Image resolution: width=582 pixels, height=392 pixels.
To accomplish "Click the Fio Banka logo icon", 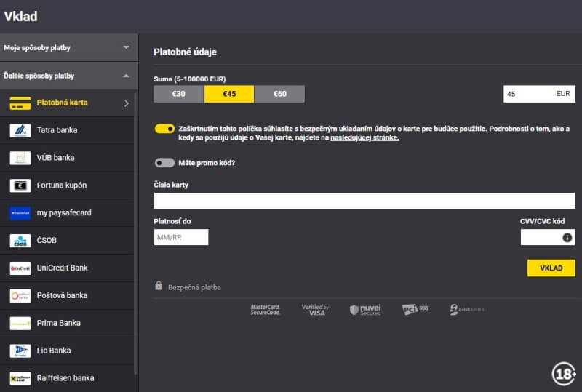I will pyautogui.click(x=20, y=351).
